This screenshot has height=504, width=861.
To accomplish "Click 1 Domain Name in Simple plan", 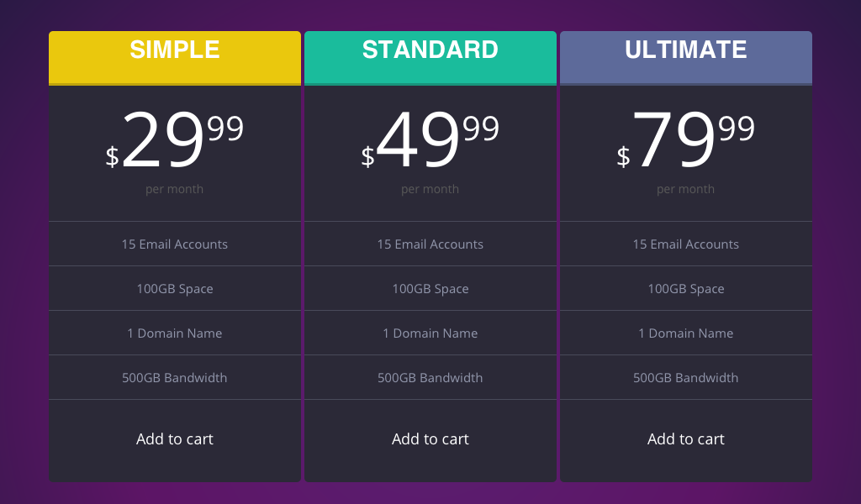I will tap(175, 333).
